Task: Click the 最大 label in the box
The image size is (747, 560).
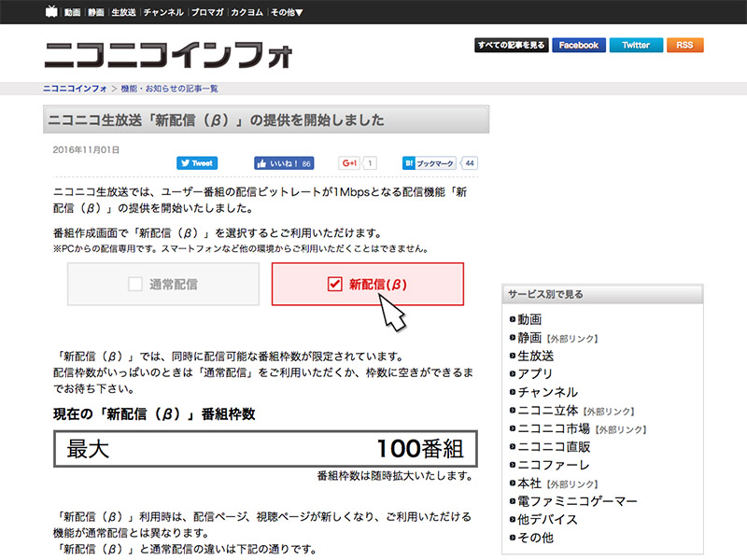Action: click(x=88, y=449)
